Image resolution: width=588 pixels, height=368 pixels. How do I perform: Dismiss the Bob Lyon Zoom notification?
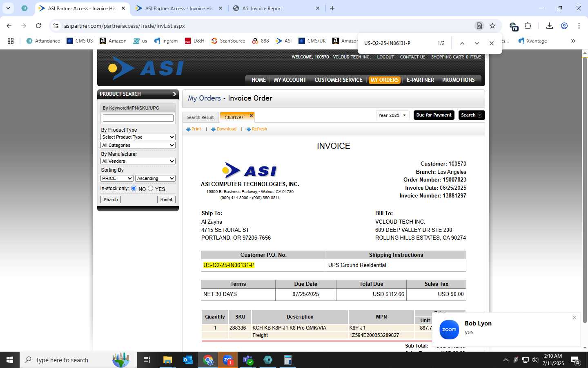pyautogui.click(x=574, y=318)
